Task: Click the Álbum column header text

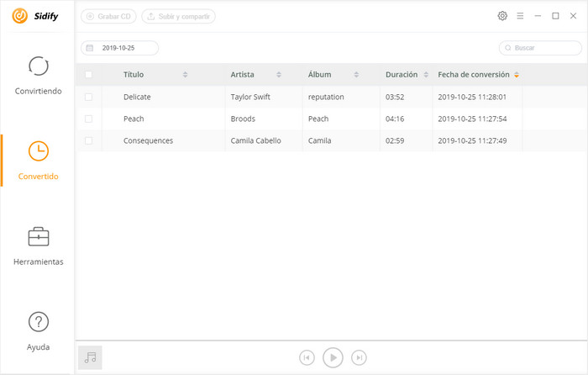Action: [319, 74]
